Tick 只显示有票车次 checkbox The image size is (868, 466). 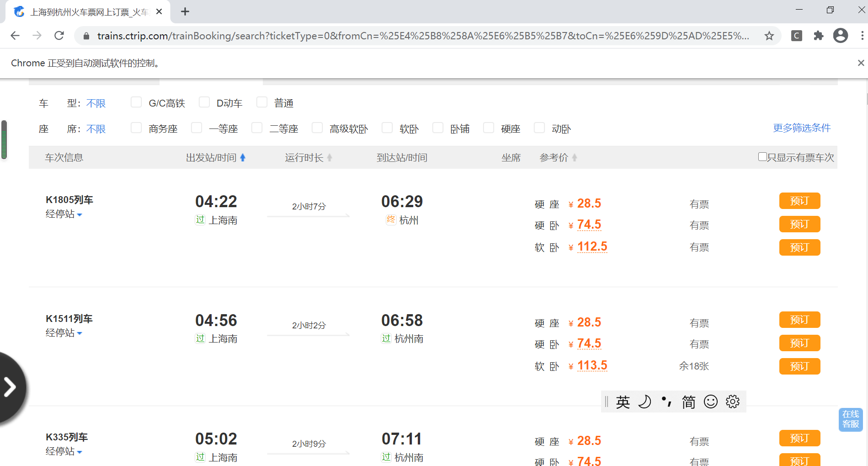(762, 157)
